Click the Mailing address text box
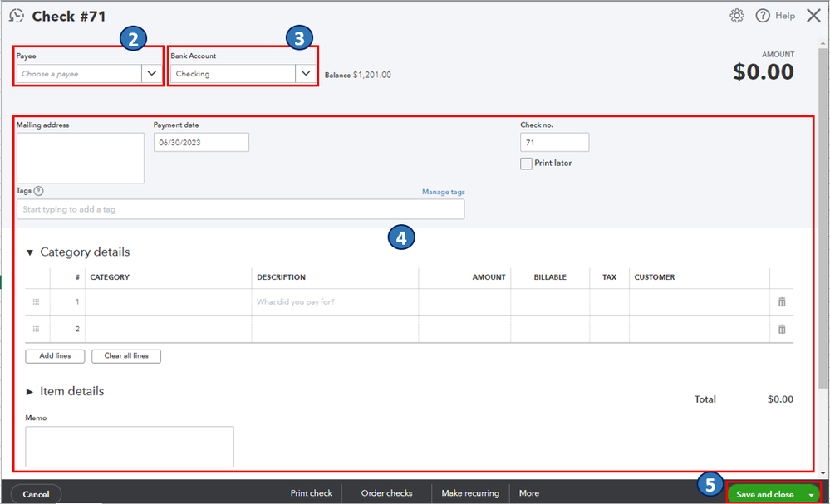 point(81,158)
